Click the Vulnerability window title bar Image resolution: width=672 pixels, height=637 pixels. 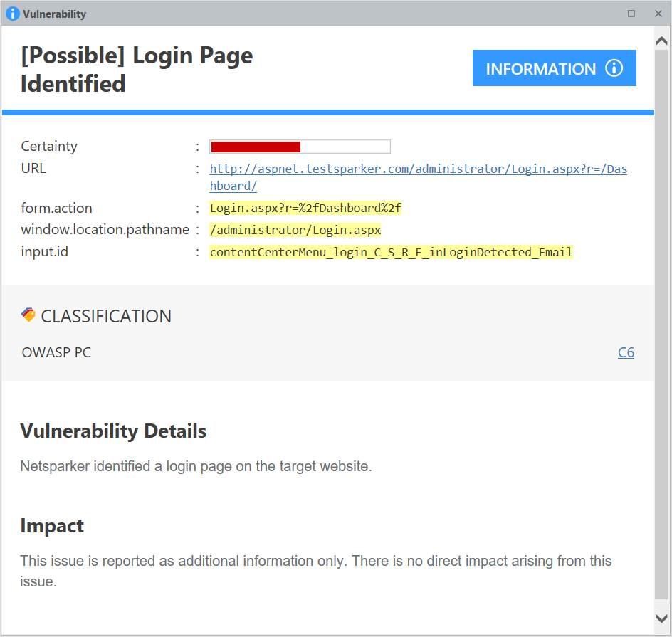pos(320,13)
